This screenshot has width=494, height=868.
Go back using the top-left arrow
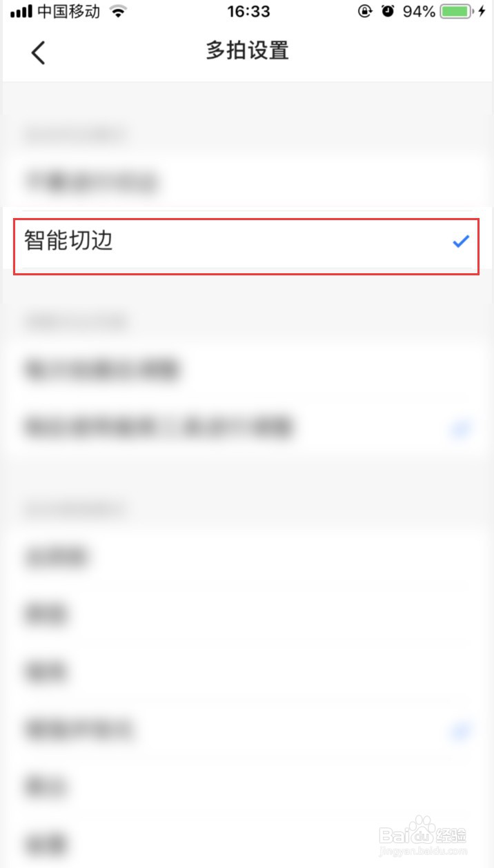coord(38,52)
